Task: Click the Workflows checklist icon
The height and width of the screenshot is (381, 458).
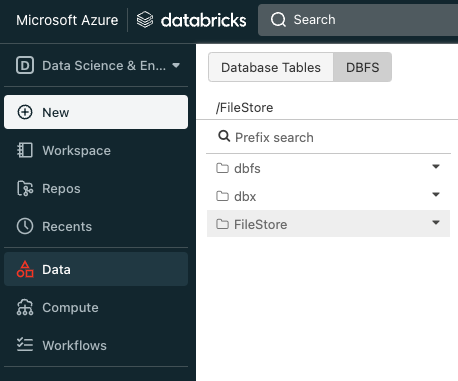Action: (x=25, y=345)
